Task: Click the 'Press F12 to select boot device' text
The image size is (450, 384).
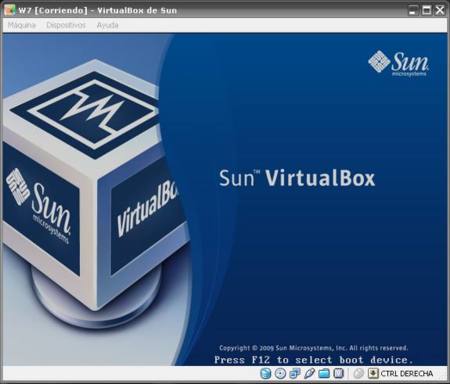Action: (x=314, y=360)
